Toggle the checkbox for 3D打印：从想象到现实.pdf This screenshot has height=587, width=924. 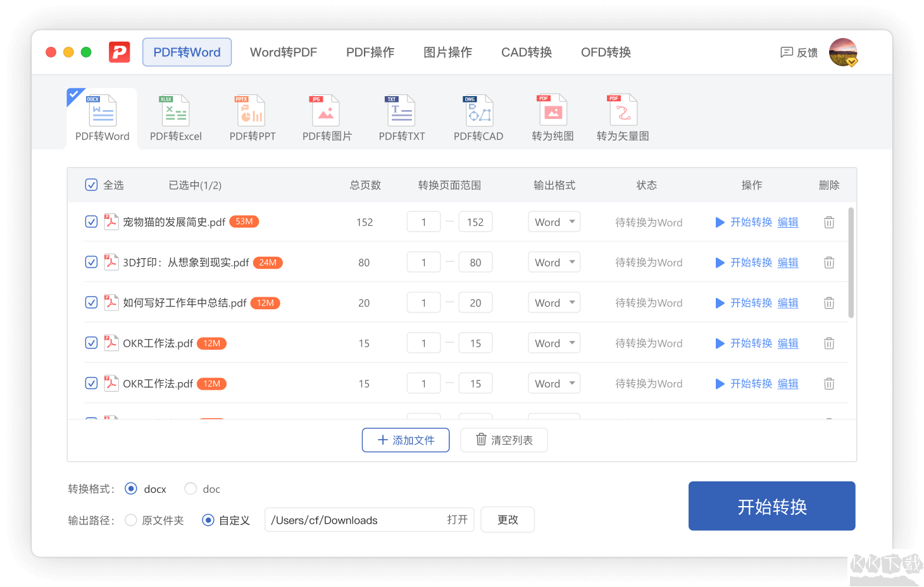point(91,262)
